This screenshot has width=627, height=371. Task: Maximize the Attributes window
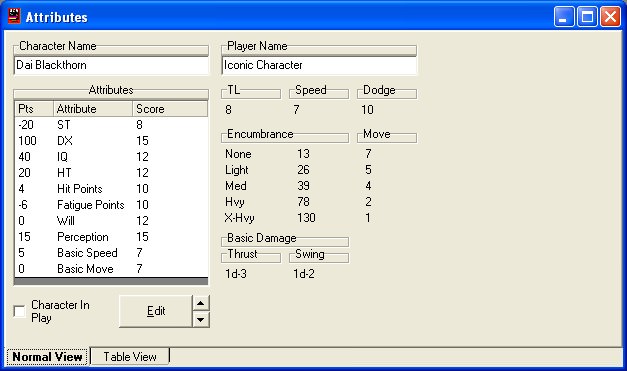click(587, 17)
